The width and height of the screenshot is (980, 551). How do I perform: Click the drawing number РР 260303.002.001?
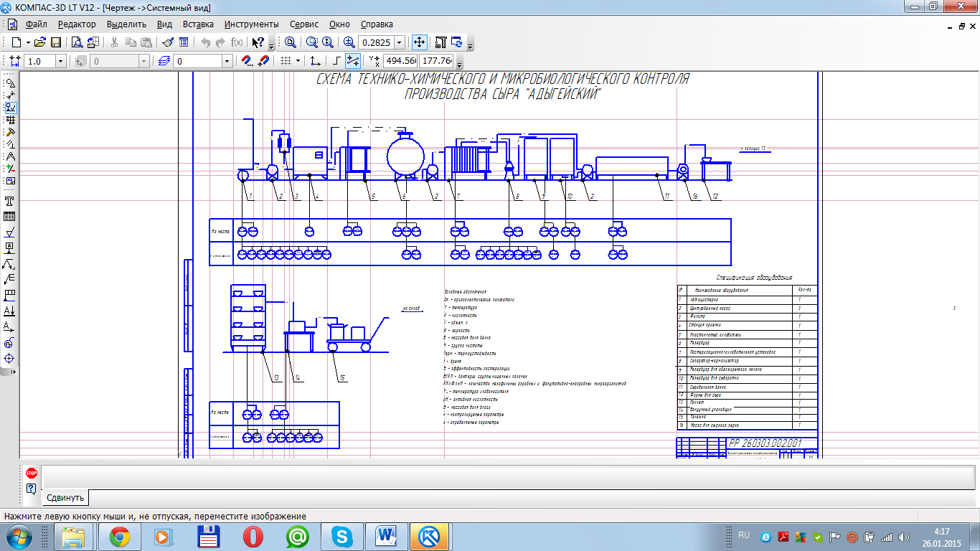764,443
